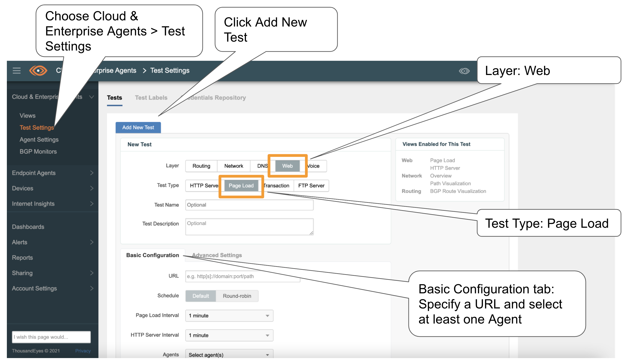Choose Page Load test type
The height and width of the screenshot is (364, 631).
tap(241, 186)
